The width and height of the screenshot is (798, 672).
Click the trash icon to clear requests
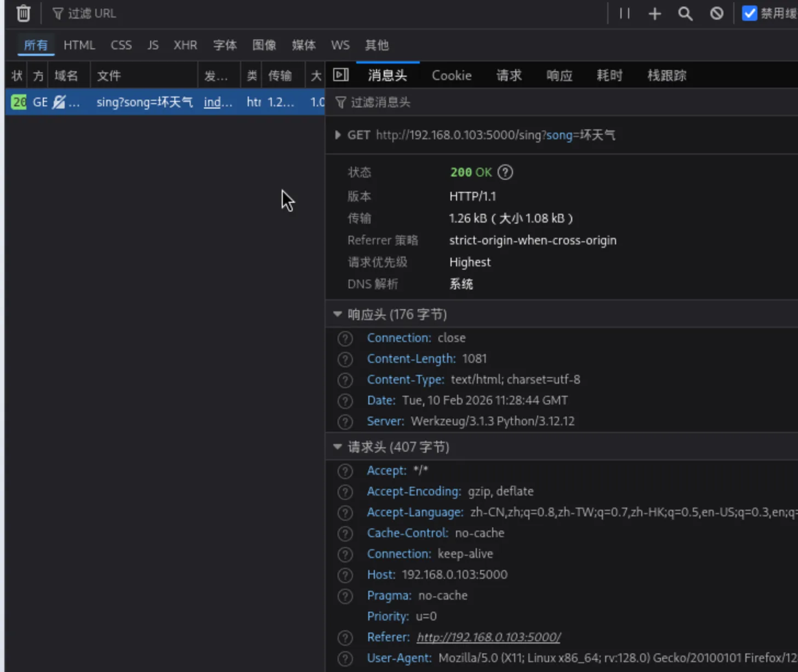23,13
